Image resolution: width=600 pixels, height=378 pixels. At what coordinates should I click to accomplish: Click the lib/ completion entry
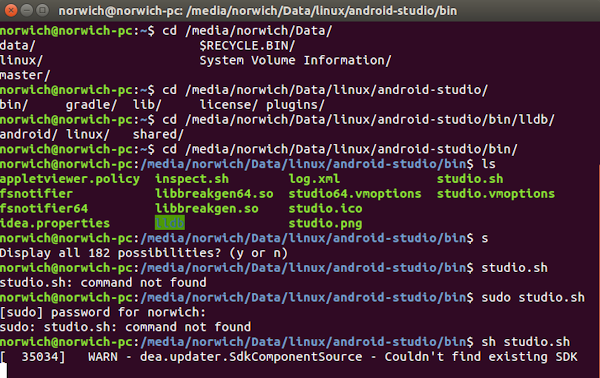147,105
